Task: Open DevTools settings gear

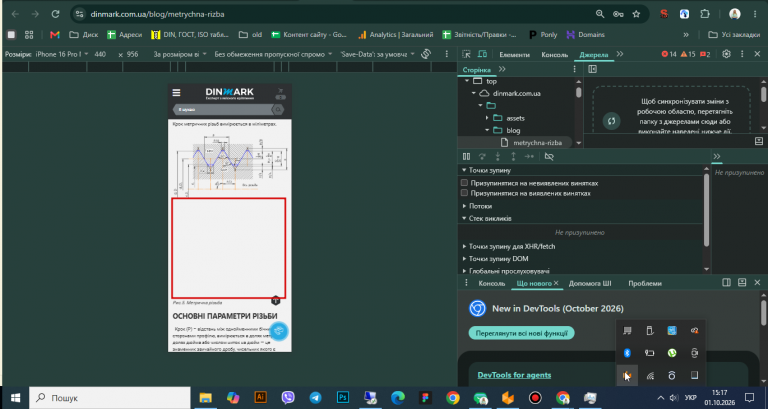Action: [x=726, y=54]
